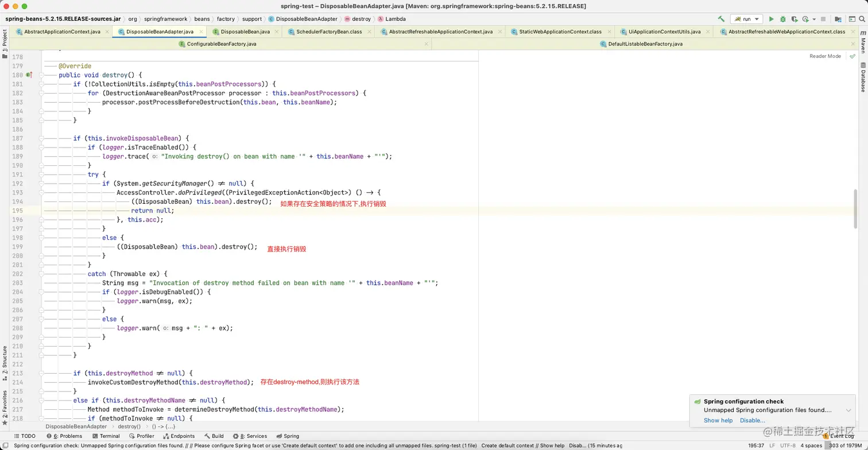Open the Profiler tool window
The image size is (868, 450).
click(141, 436)
